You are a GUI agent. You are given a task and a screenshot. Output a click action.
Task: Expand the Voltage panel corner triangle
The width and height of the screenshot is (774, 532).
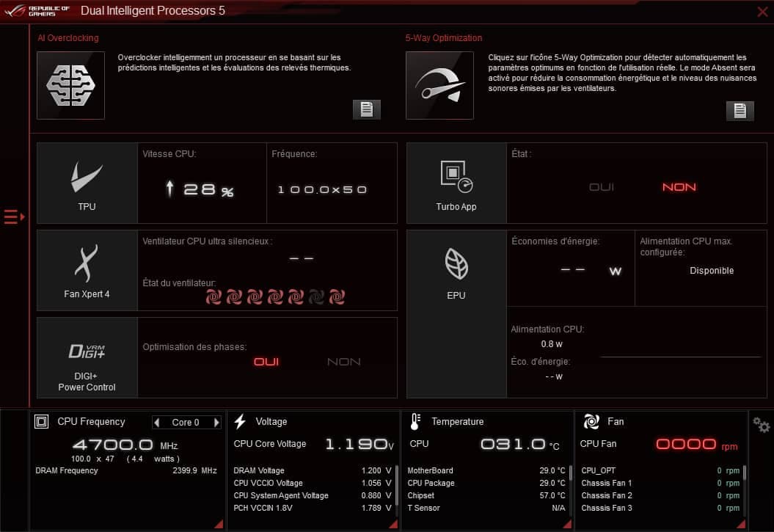[393, 524]
